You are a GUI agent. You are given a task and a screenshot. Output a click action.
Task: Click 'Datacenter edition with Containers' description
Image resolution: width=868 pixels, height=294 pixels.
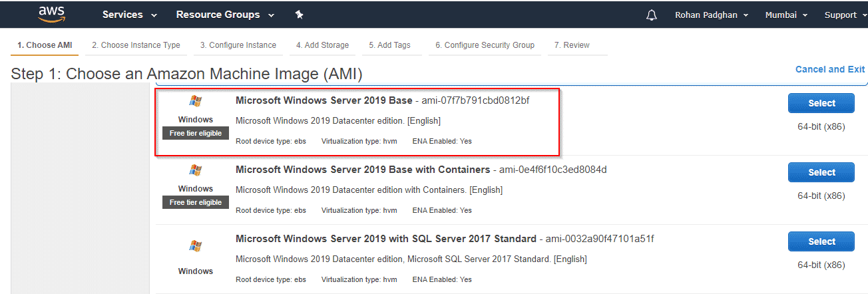pos(369,190)
